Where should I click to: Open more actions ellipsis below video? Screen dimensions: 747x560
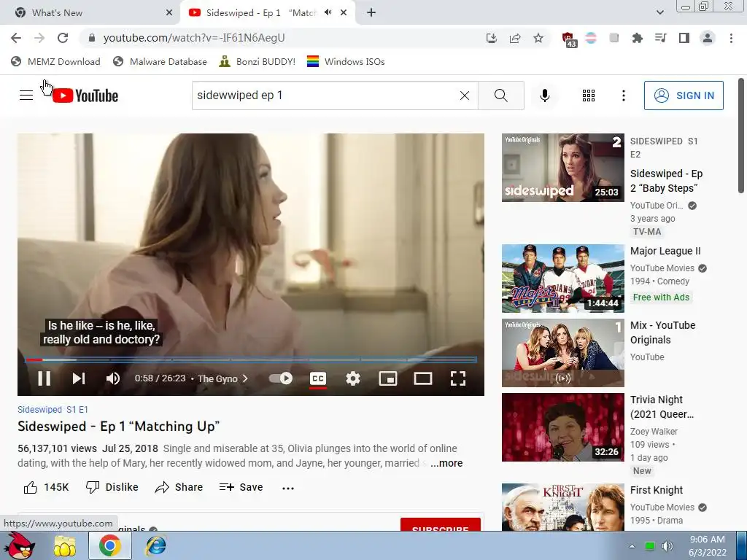coord(287,488)
